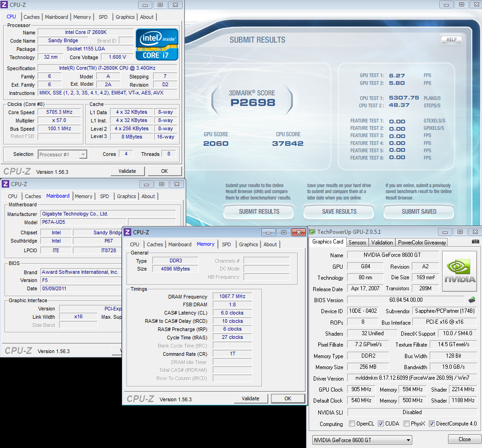Click the Level 3 cache 8 MBytes value
The width and height of the screenshot is (482, 448).
[x=132, y=137]
